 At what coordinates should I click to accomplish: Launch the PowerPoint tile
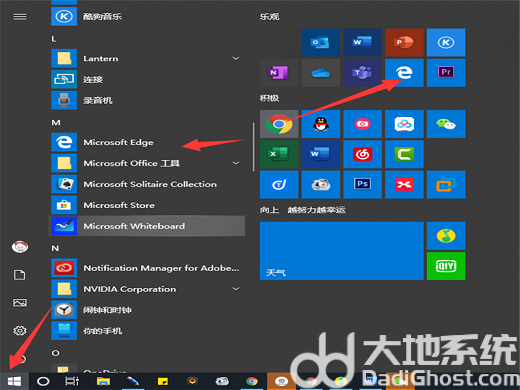coord(404,42)
